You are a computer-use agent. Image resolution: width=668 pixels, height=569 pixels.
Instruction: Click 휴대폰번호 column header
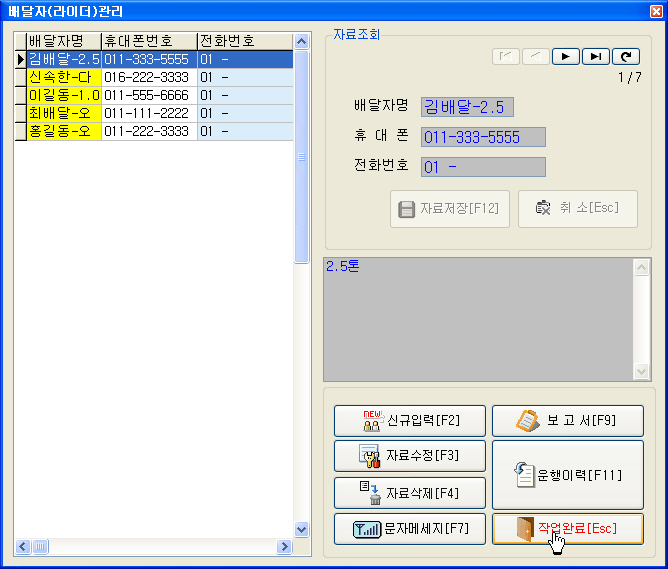149,41
